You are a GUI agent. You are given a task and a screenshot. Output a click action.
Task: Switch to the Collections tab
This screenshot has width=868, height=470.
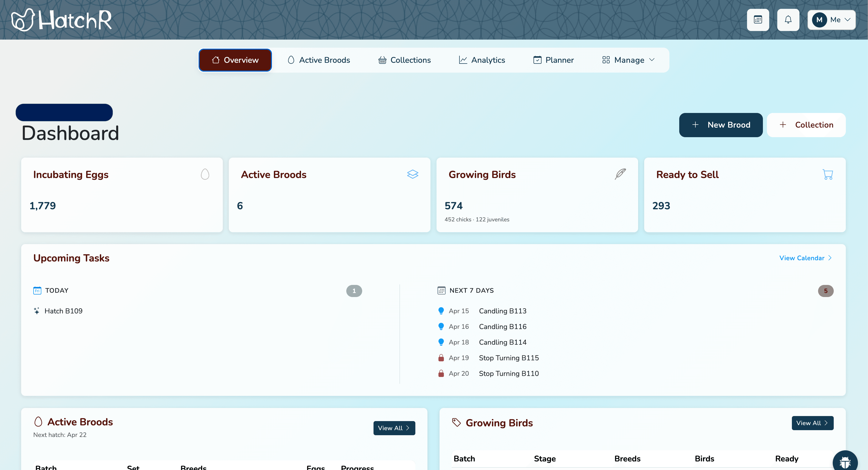[404, 60]
